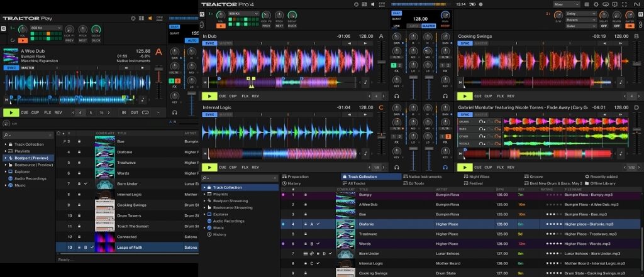Click music note key icon on deck B stripe
The width and height of the screenshot is (644, 277).
click(x=621, y=82)
